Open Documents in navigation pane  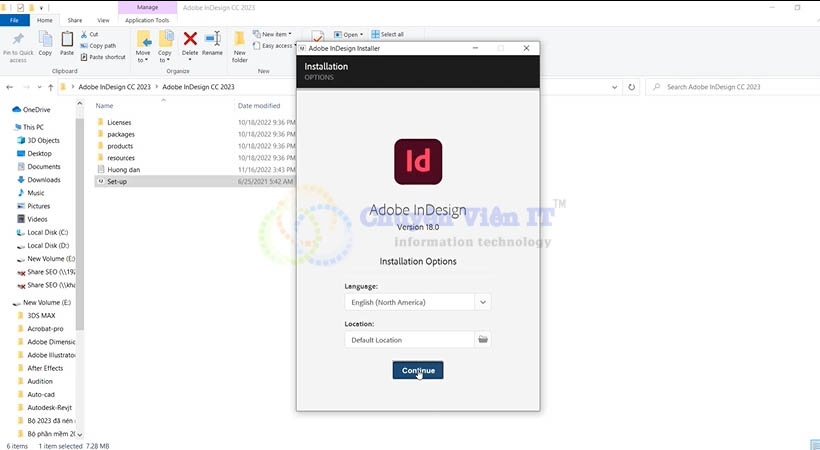[44, 166]
